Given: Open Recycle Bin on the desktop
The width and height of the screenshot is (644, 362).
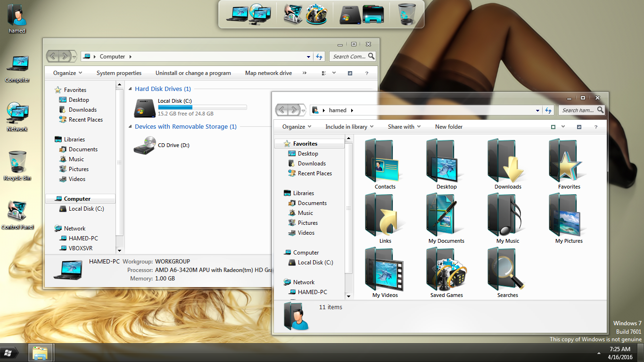Looking at the screenshot, I should click(17, 162).
